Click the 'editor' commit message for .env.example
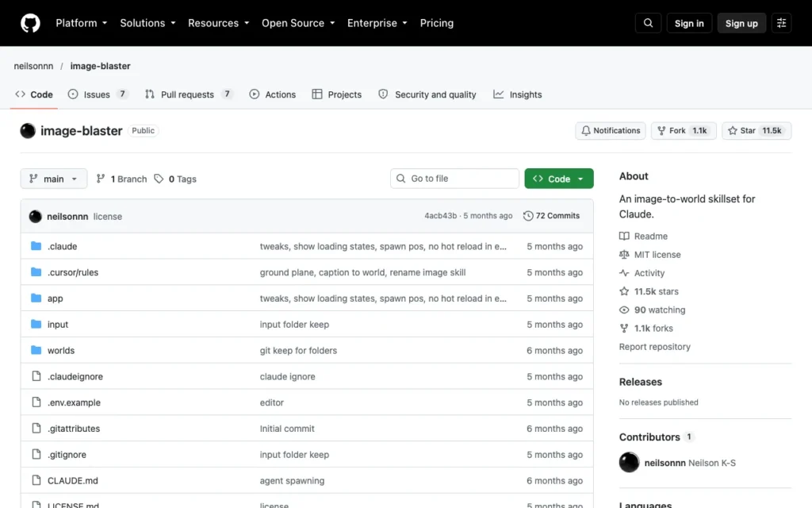The image size is (812, 508). click(x=272, y=402)
